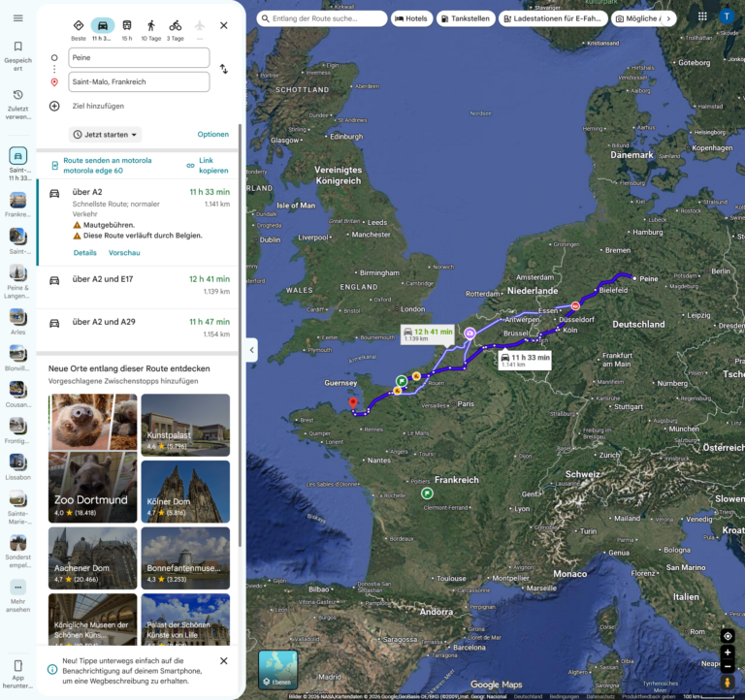Click purple camera marker on route
Screen dimensions: 745x700
coord(470,334)
